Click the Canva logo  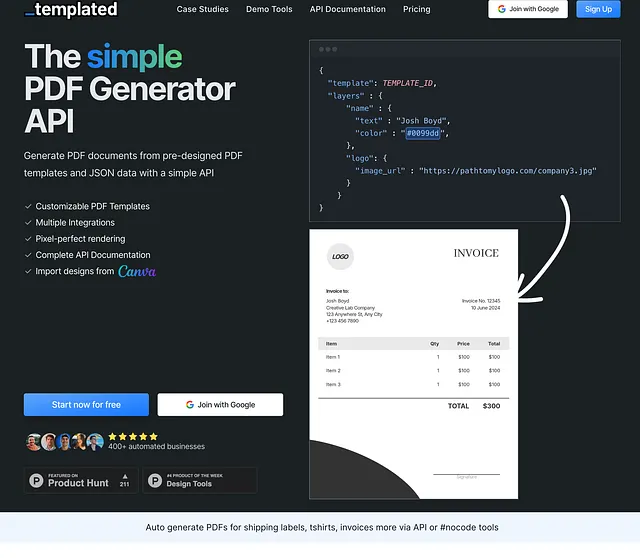(x=137, y=271)
